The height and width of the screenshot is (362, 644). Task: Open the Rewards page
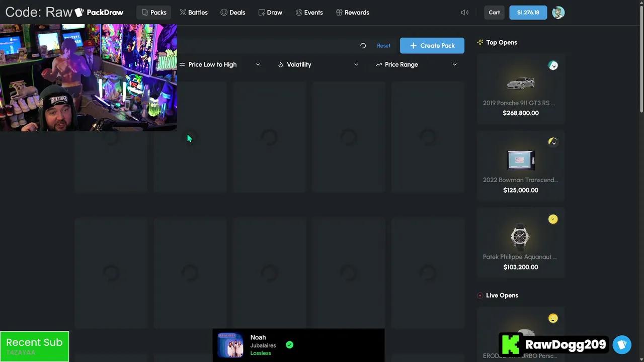(x=352, y=13)
